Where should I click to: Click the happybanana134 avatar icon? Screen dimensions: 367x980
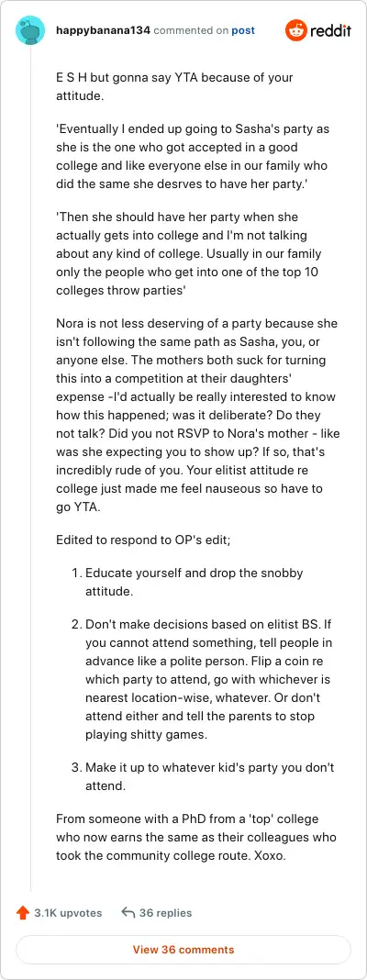(29, 30)
